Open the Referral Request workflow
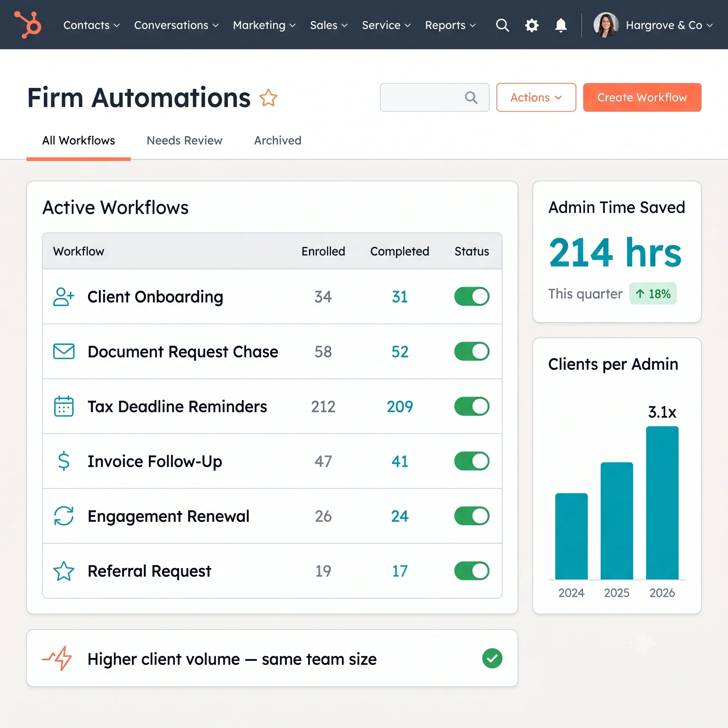This screenshot has height=728, width=728. click(x=149, y=571)
